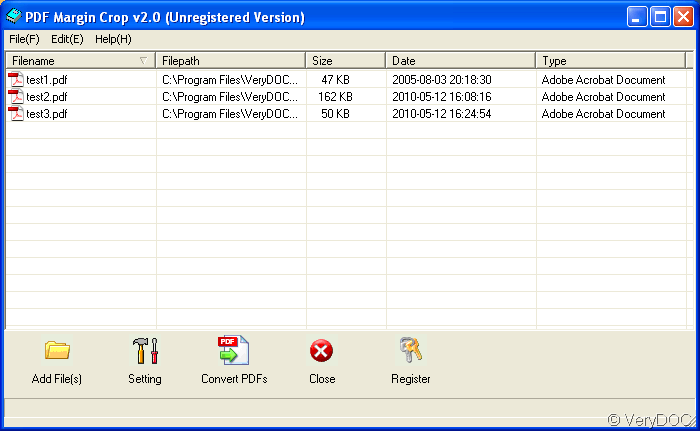Click the date 2005-08-03 20:18:30
Viewport: 700px width, 431px height.
point(442,80)
